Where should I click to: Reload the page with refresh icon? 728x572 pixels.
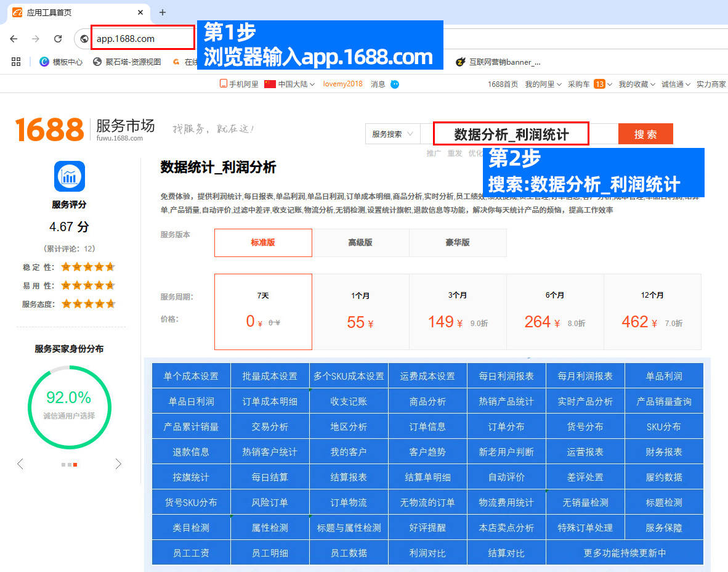pos(58,38)
